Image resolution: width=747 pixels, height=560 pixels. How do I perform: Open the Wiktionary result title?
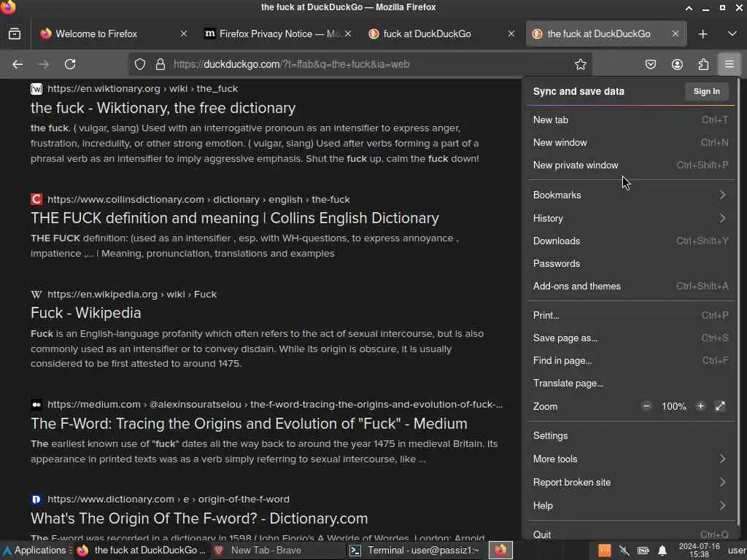click(163, 108)
